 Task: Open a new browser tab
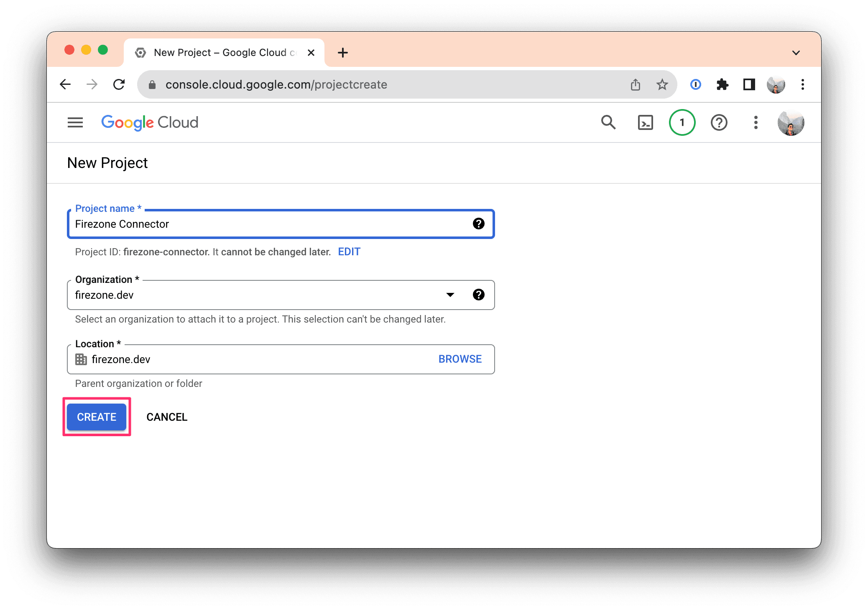343,52
